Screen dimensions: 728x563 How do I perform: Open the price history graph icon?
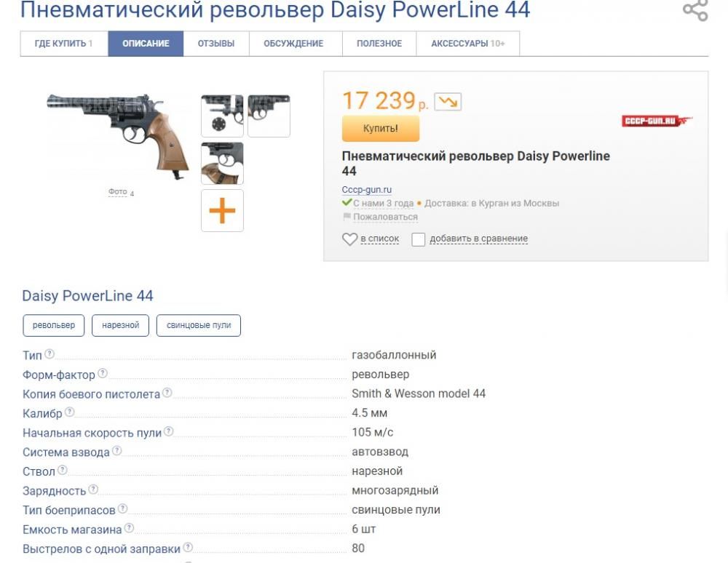pyautogui.click(x=449, y=103)
